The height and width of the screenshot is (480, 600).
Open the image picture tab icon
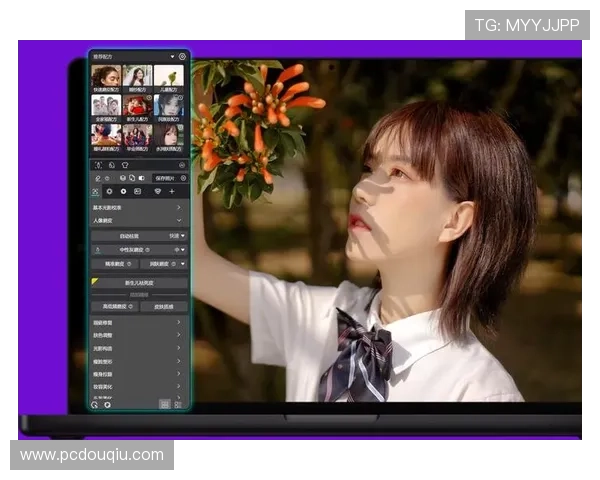(137, 191)
